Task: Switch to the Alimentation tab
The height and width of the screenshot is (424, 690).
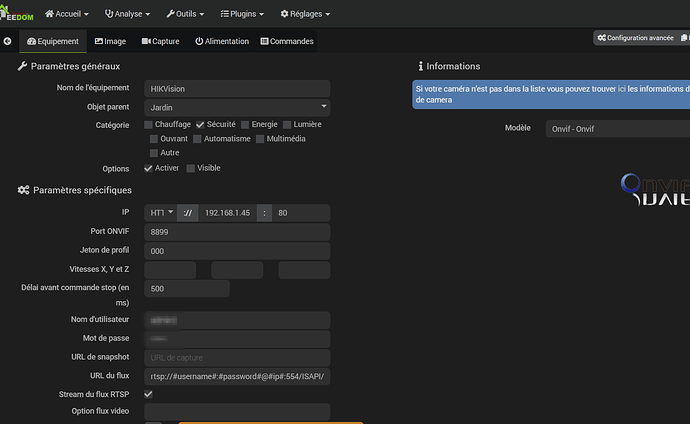Action: (222, 41)
